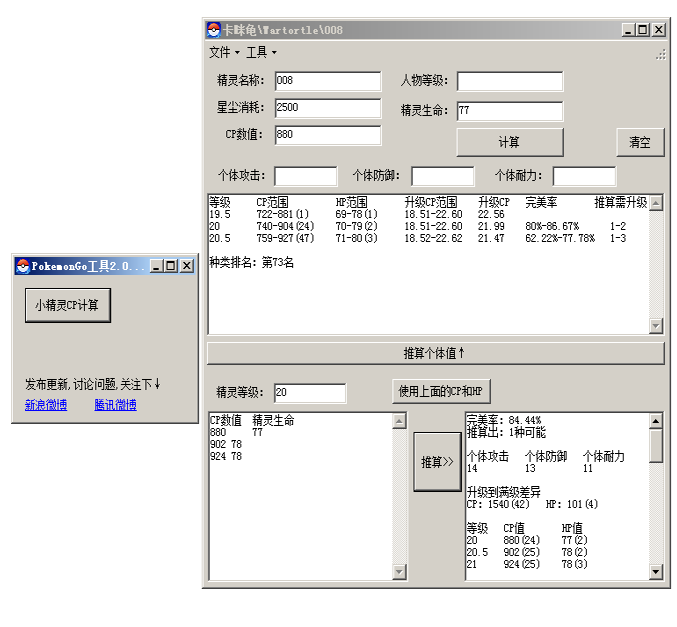Click 62.22%-77.78% perfection value
Screen dimensions: 677x627
click(560, 238)
